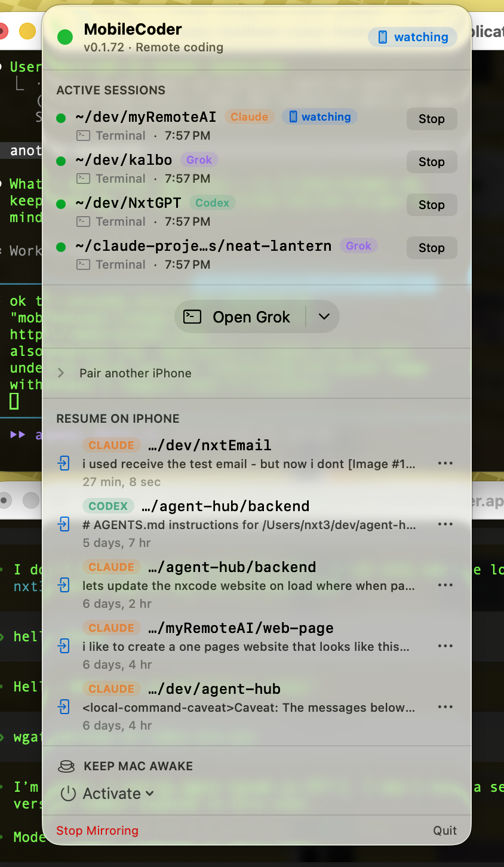The width and height of the screenshot is (504, 867).
Task: Click terminal icon under ~/dev/NxtGPT
Action: (x=84, y=222)
